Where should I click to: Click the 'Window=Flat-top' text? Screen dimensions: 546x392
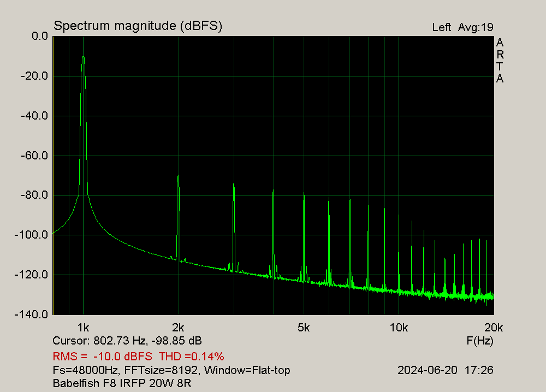point(247,370)
